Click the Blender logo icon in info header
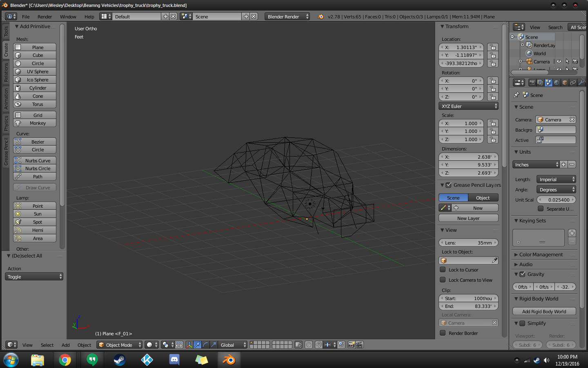 click(321, 16)
